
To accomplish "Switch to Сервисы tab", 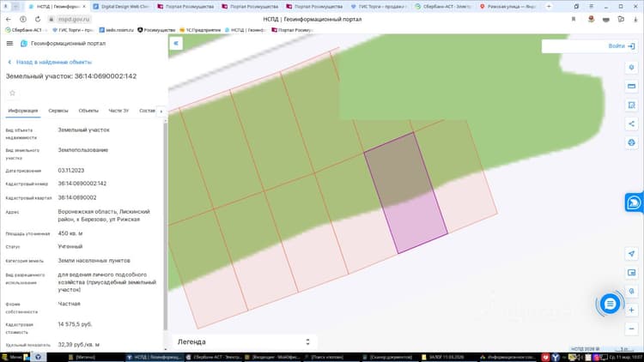I will [x=58, y=111].
